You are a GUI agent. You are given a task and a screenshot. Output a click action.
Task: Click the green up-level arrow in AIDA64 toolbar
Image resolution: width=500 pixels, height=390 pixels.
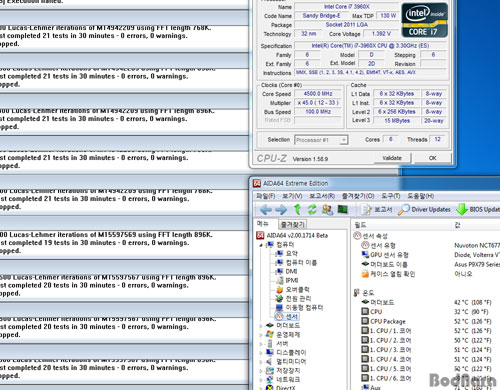[x=297, y=209]
